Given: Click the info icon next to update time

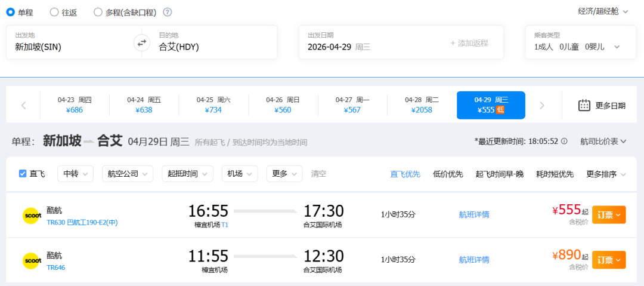Looking at the screenshot, I should [x=565, y=142].
